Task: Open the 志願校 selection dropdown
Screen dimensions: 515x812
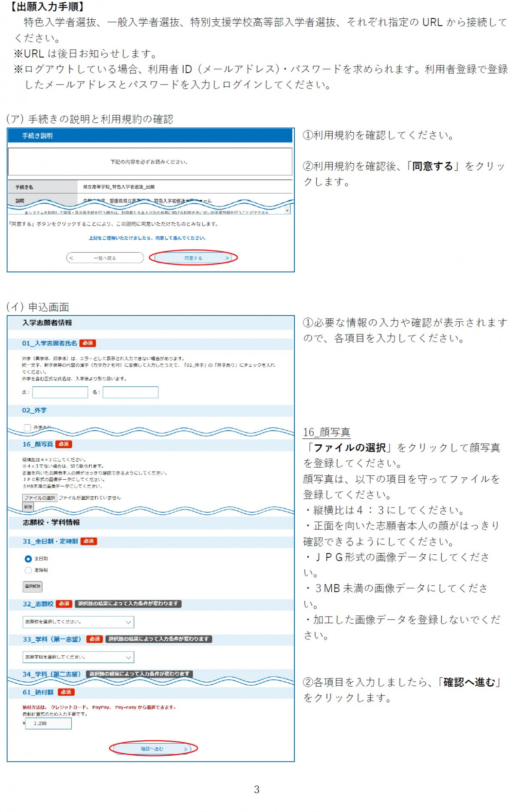Action: [78, 622]
